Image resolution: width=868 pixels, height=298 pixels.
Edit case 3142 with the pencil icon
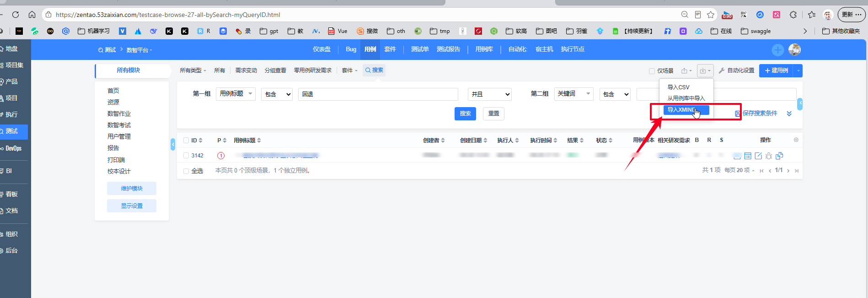[x=758, y=156]
